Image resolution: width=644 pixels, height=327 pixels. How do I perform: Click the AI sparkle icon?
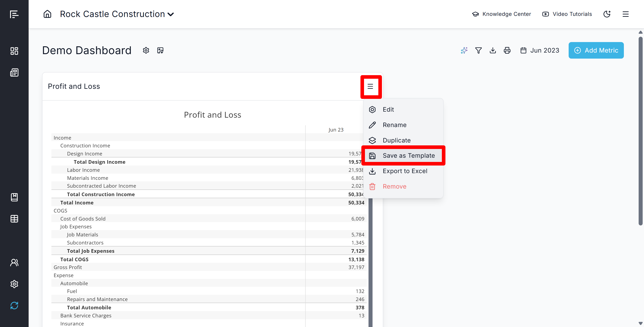pos(464,50)
